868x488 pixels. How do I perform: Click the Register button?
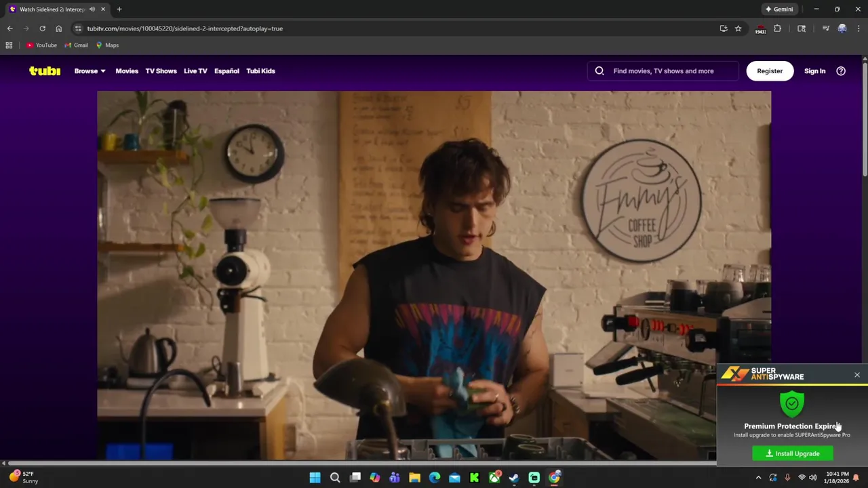tap(770, 70)
